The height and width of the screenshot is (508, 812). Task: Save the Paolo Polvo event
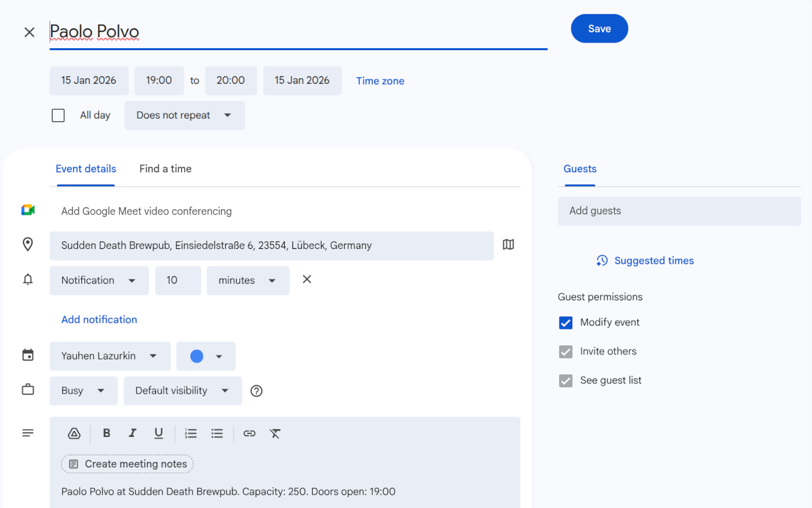pyautogui.click(x=599, y=28)
